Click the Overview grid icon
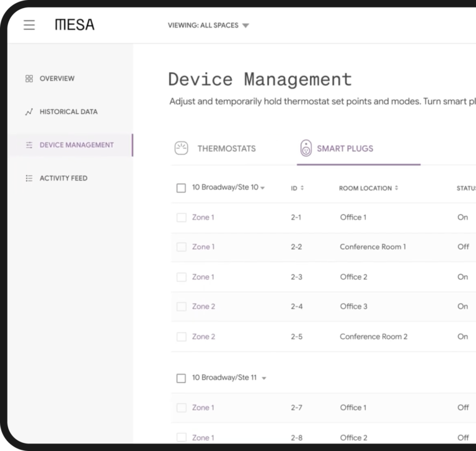Image resolution: width=476 pixels, height=451 pixels. point(29,79)
